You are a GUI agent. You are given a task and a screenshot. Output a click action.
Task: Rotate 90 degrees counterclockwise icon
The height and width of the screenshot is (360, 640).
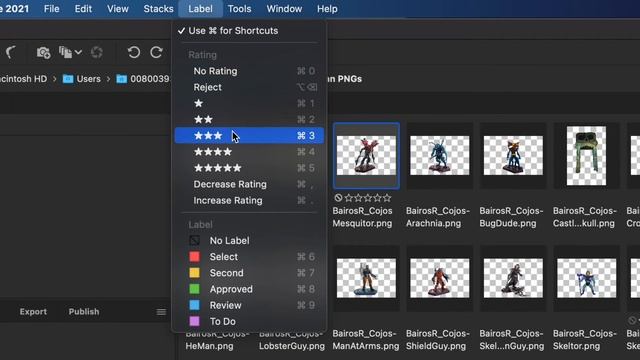[x=133, y=52]
